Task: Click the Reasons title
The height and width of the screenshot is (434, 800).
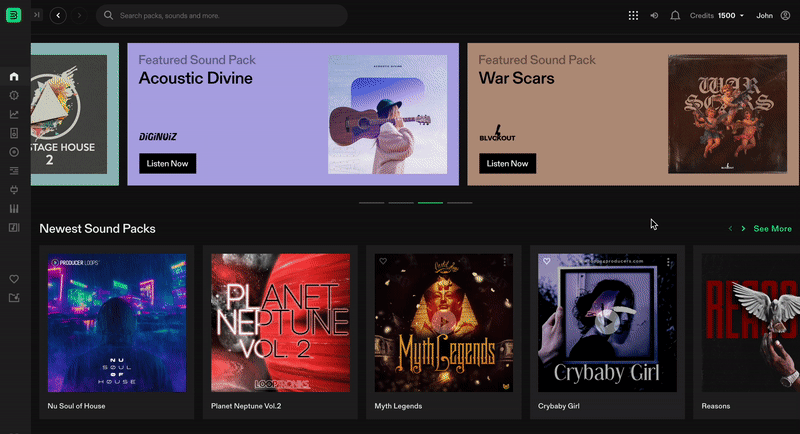Action: click(x=715, y=406)
